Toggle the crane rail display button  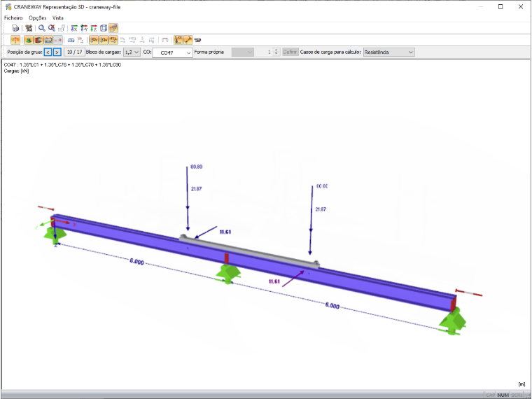click(48, 40)
